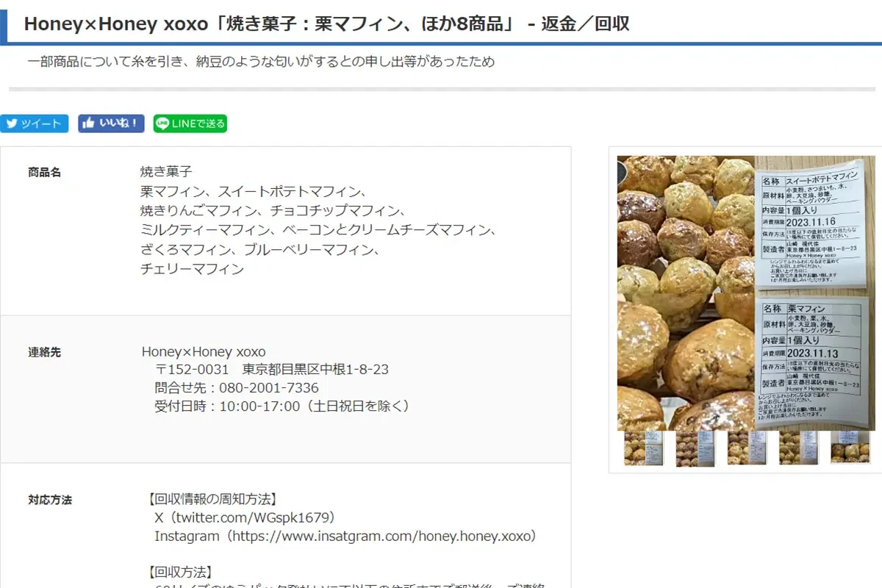The image size is (882, 588).
Task: Select the fourth thumbnail below the photo
Action: (x=798, y=448)
